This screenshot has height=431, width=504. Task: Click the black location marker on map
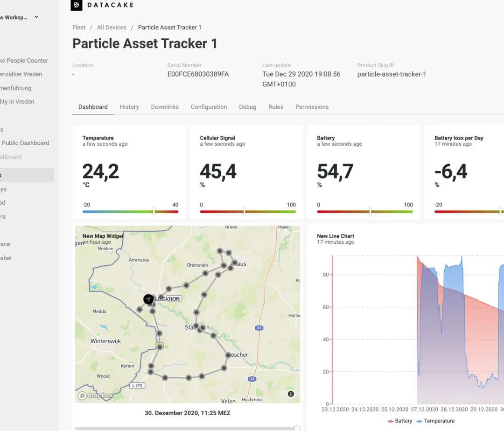click(148, 299)
